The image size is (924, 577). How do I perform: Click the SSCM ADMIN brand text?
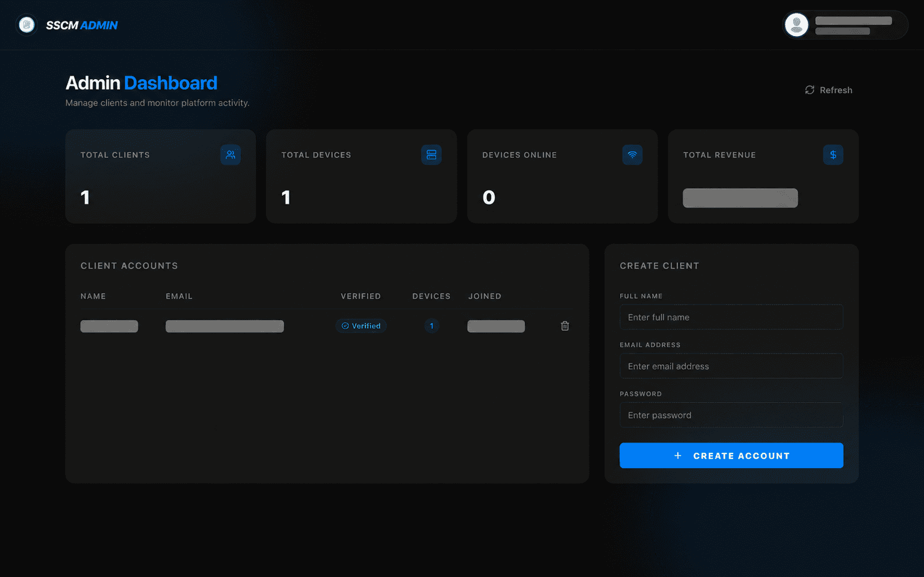pyautogui.click(x=81, y=25)
